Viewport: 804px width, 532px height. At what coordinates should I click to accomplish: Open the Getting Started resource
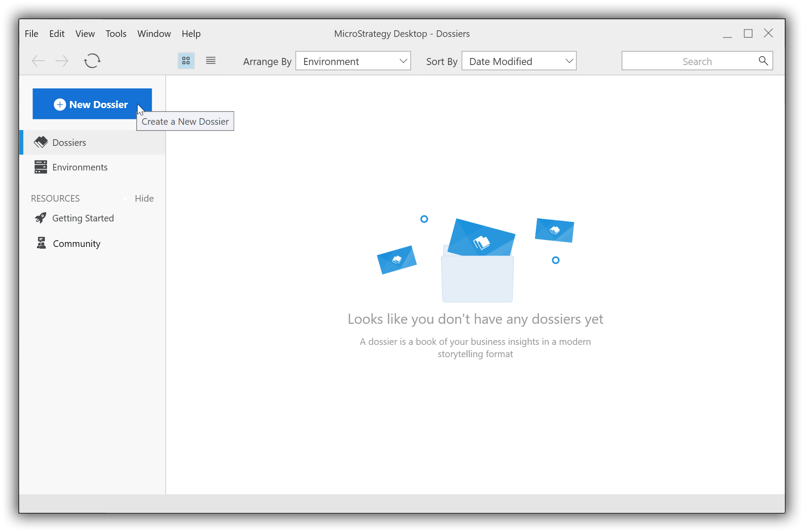click(x=83, y=218)
